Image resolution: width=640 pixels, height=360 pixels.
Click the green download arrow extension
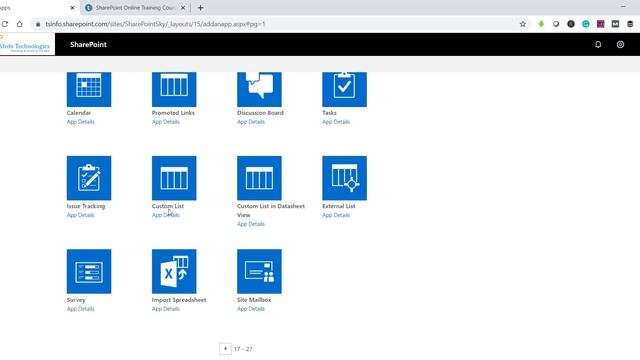point(541,24)
